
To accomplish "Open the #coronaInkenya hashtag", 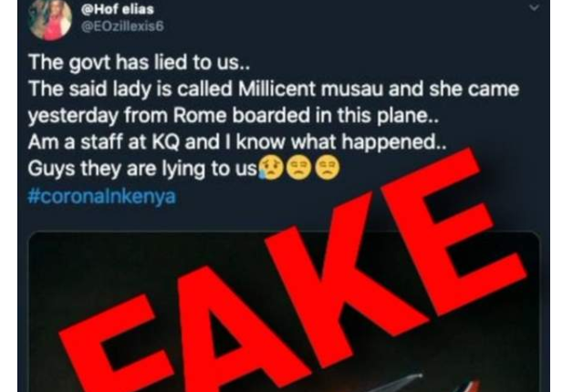I will click(x=102, y=196).
